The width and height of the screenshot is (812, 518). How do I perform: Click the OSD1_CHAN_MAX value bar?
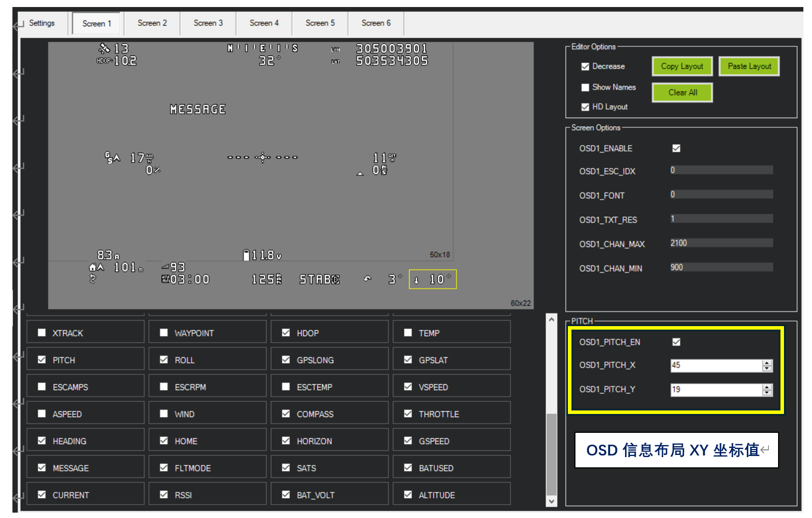click(721, 243)
